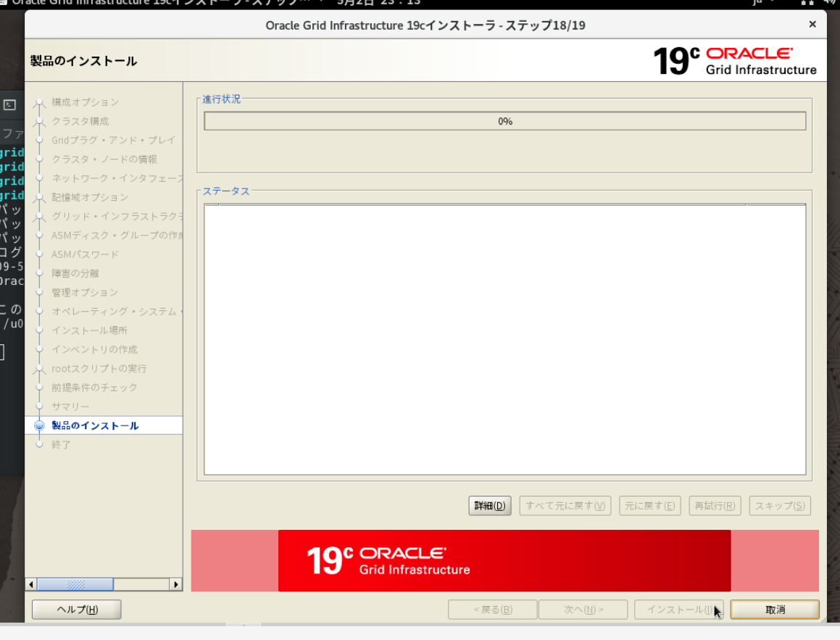This screenshot has width=840, height=640.
Task: Select the ネットワーク・インタフェース step
Action: point(117,178)
